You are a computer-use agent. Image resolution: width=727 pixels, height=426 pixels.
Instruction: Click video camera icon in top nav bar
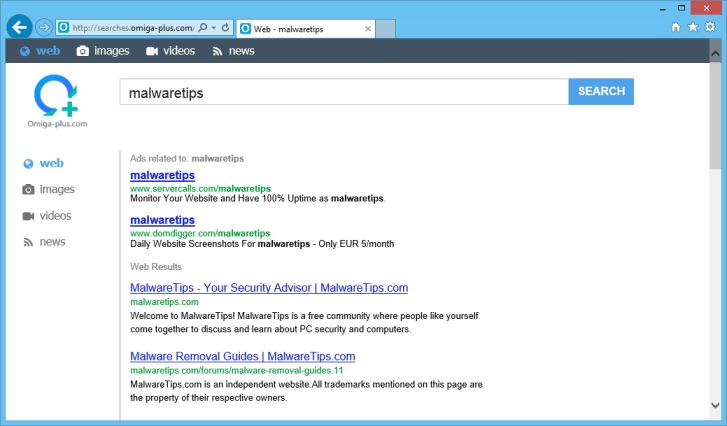[152, 51]
